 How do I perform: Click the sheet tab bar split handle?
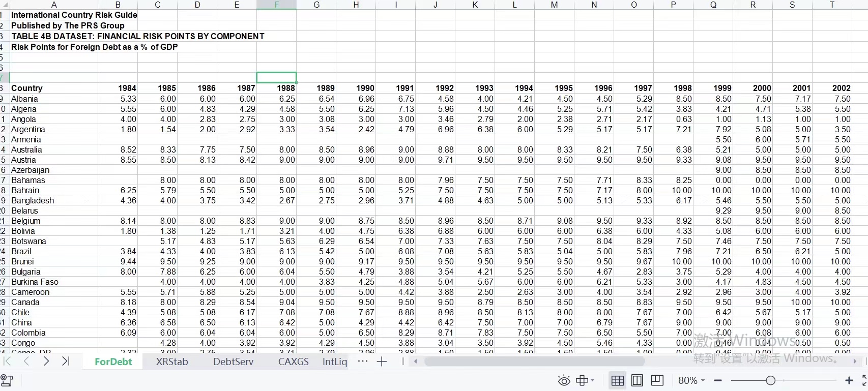tap(403, 362)
